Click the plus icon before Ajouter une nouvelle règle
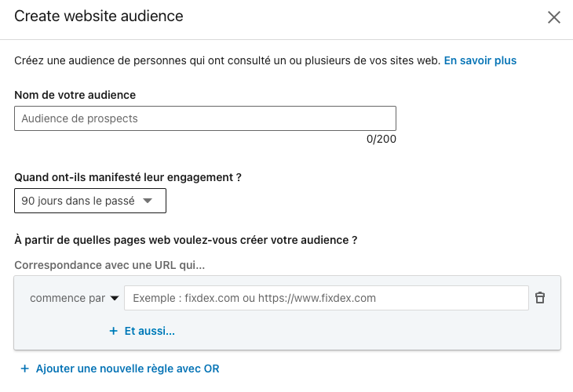 [25, 368]
